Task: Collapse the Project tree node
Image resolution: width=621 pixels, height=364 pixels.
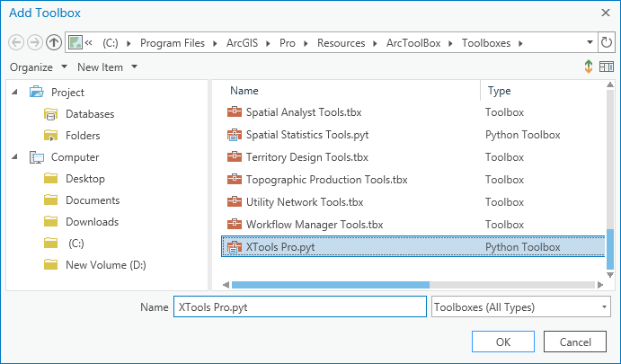Action: (15, 93)
